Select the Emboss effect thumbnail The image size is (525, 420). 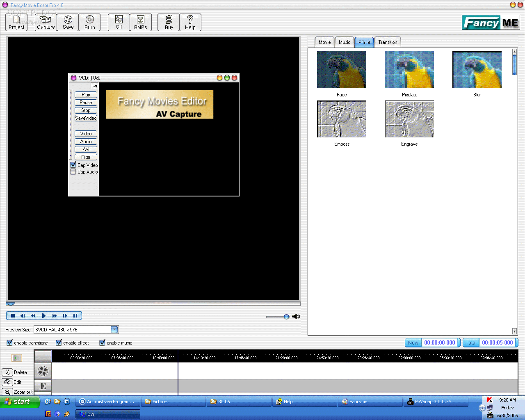tap(342, 119)
